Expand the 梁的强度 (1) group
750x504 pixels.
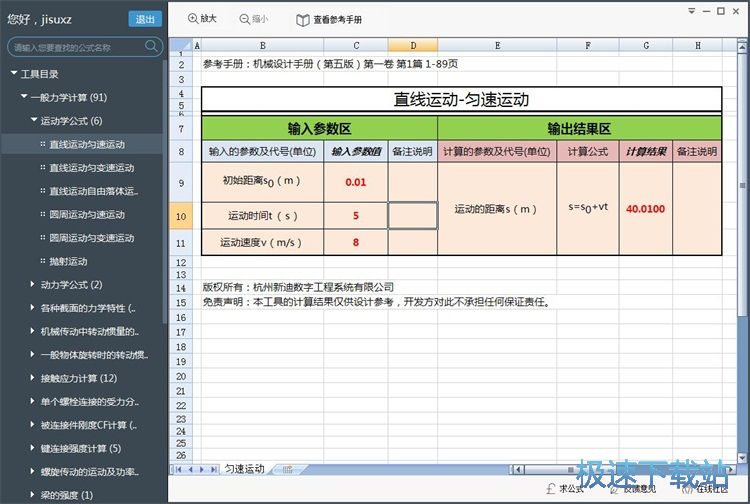tap(33, 494)
